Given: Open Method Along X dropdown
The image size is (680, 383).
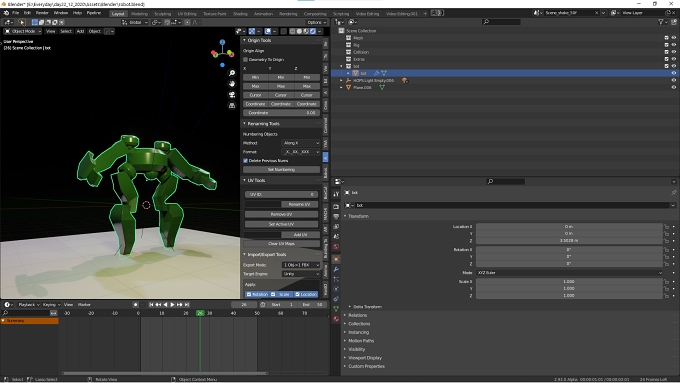Looking at the screenshot, I should click(301, 143).
